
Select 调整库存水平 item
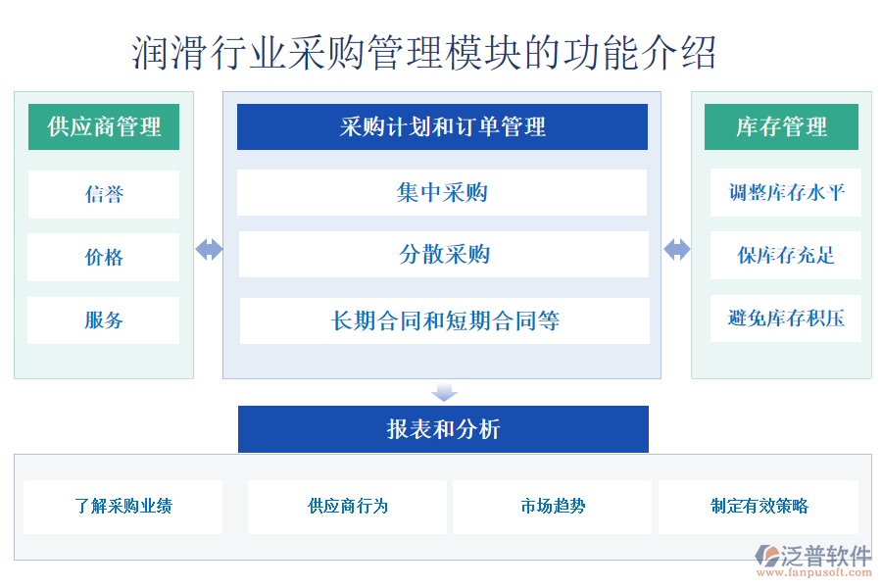[786, 193]
